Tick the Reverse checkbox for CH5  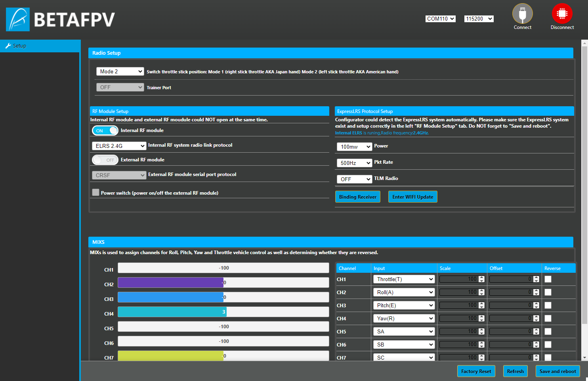pyautogui.click(x=548, y=331)
